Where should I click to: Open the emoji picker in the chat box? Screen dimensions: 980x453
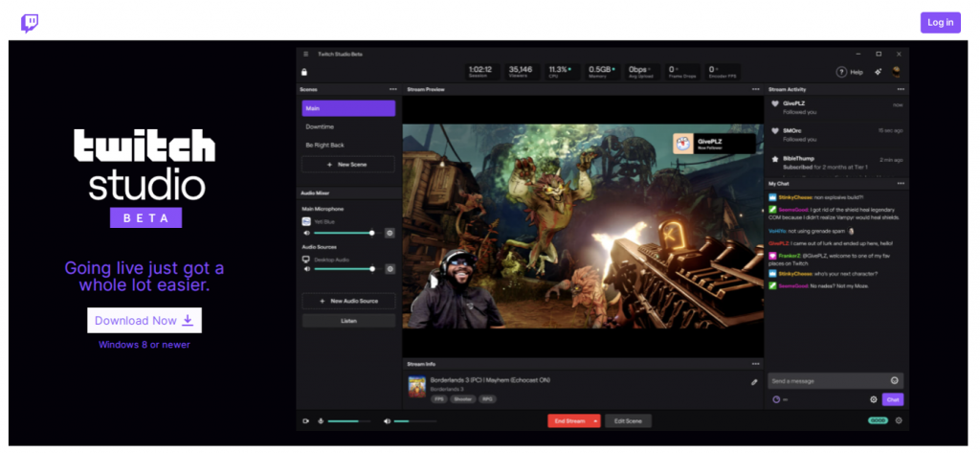(895, 380)
